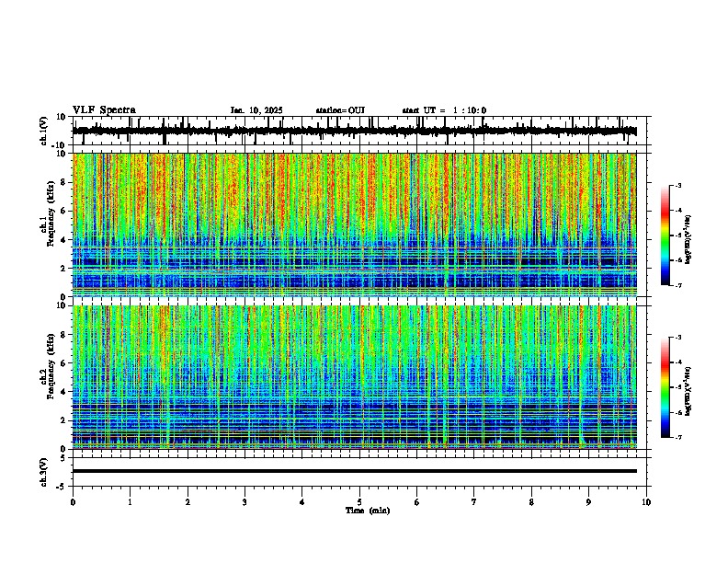Click the '5' tick on the time axis
The height and width of the screenshot is (563, 728).
coord(359,502)
